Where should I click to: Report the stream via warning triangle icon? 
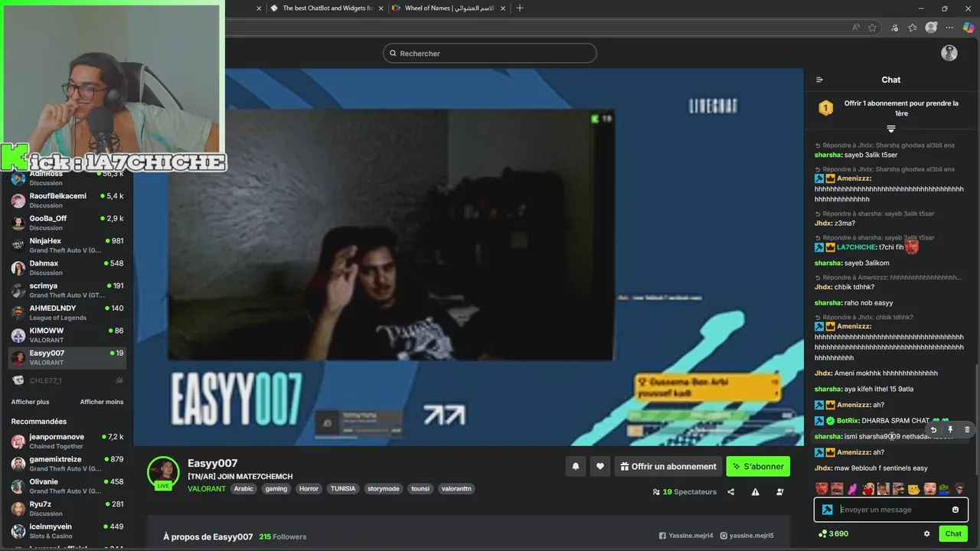pyautogui.click(x=756, y=492)
